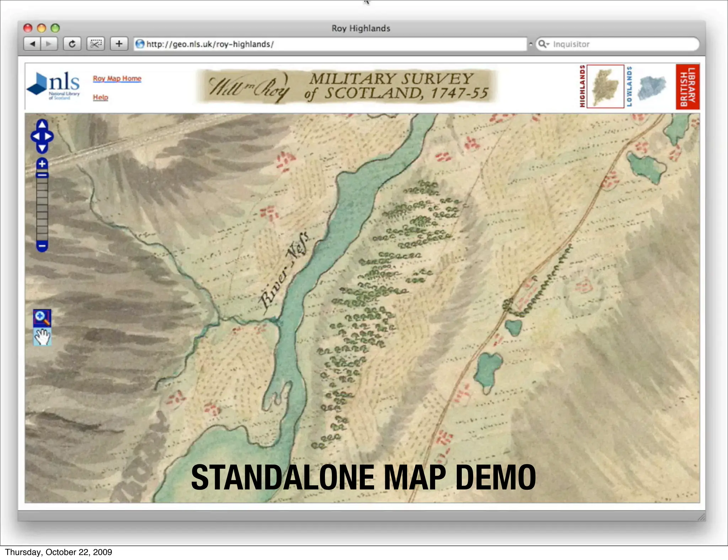Open the Help link

click(x=101, y=97)
